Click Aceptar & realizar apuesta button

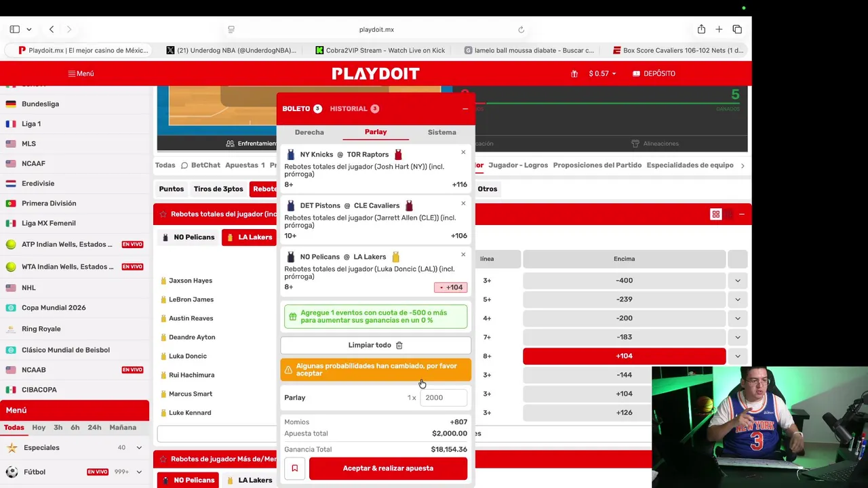[x=388, y=468]
